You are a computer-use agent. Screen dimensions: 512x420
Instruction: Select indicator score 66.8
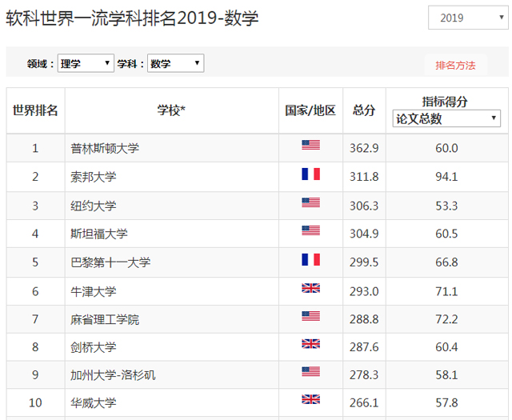tap(446, 262)
